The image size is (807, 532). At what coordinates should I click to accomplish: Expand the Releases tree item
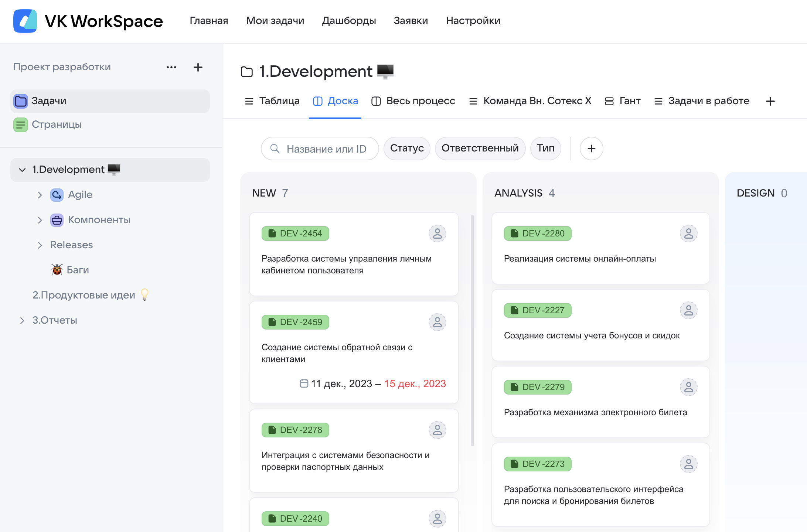(40, 245)
